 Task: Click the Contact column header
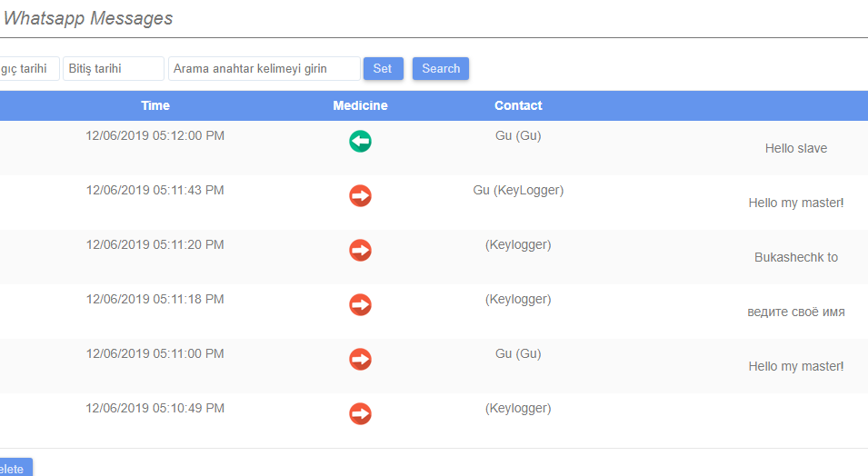[518, 105]
